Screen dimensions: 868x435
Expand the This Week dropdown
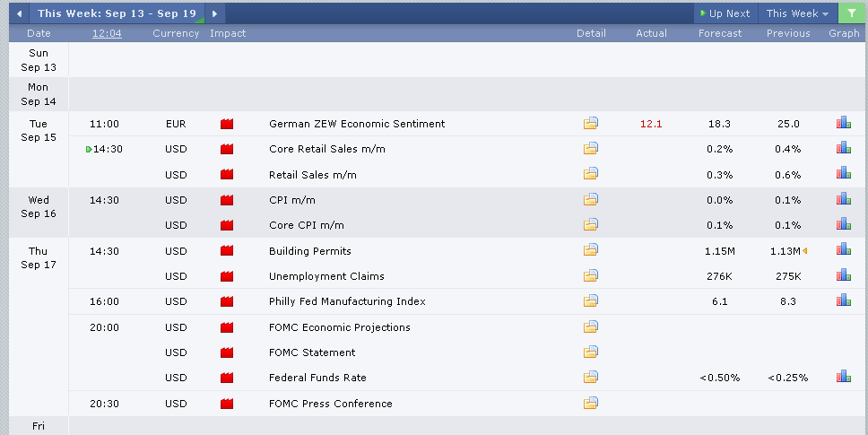797,13
